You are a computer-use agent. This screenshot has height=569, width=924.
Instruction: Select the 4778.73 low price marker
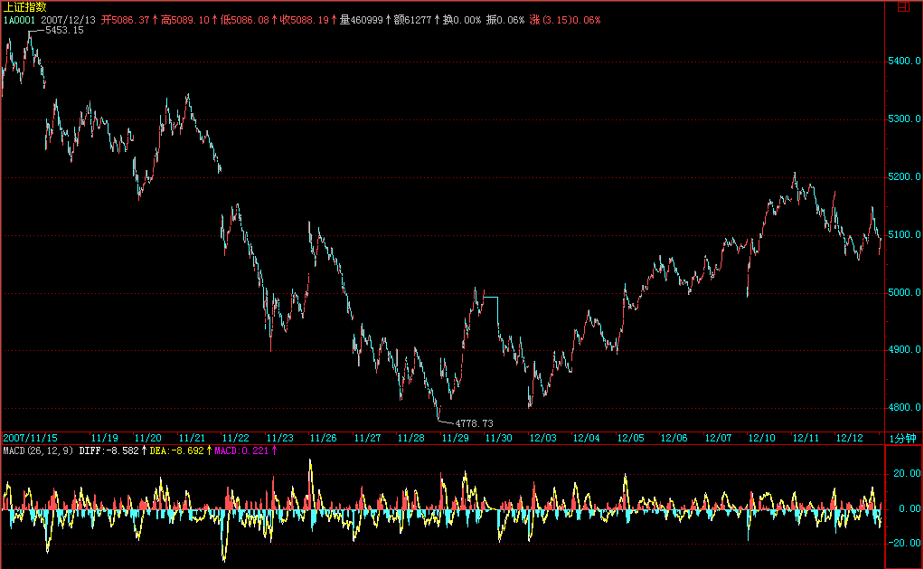tap(475, 423)
